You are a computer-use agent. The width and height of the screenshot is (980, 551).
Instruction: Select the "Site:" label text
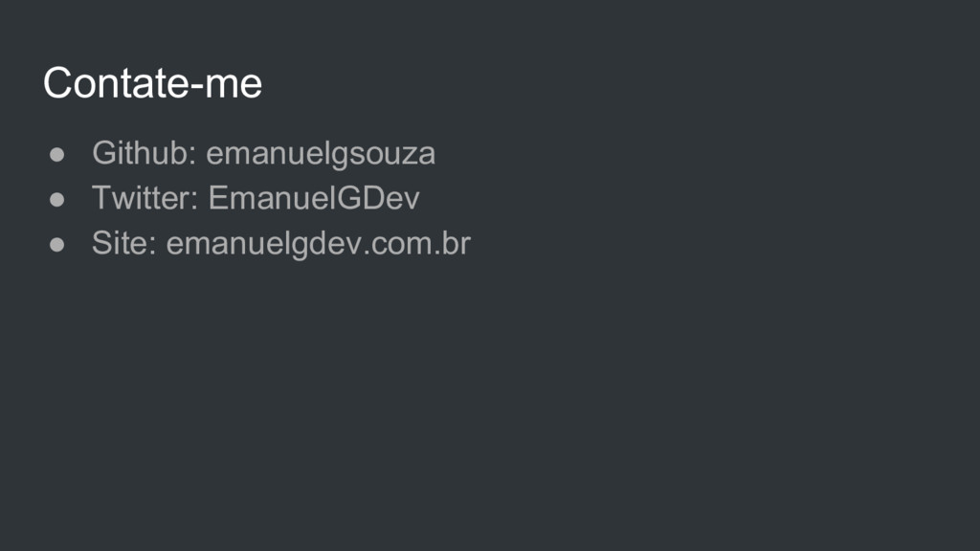pyautogui.click(x=123, y=243)
